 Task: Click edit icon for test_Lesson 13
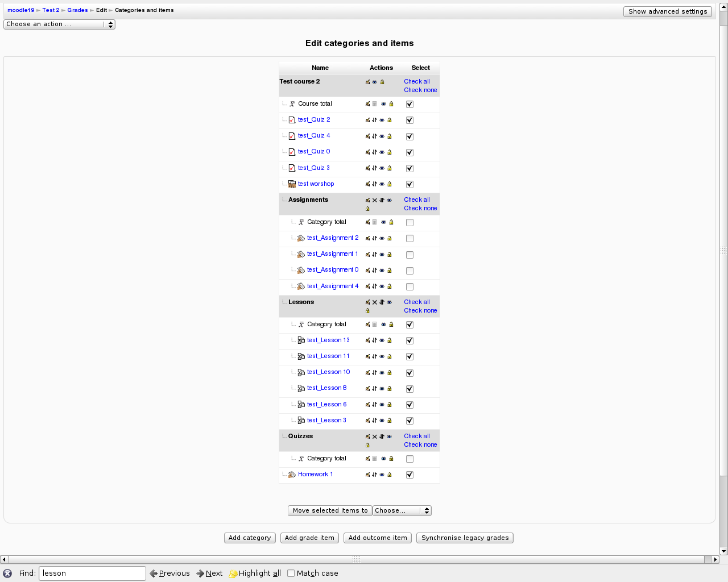(367, 340)
